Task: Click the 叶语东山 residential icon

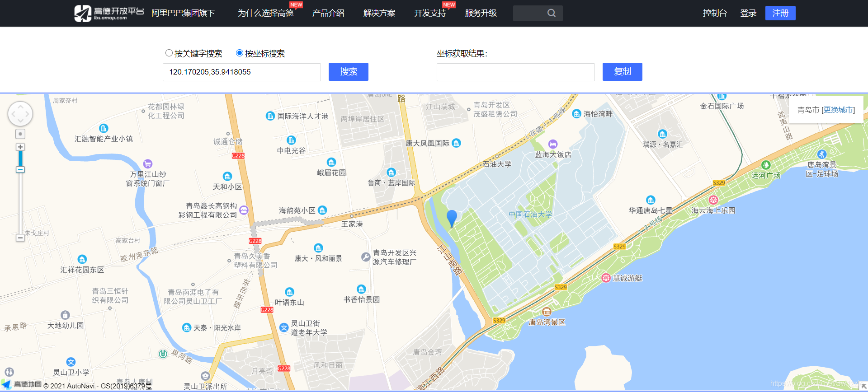Action: (x=289, y=292)
